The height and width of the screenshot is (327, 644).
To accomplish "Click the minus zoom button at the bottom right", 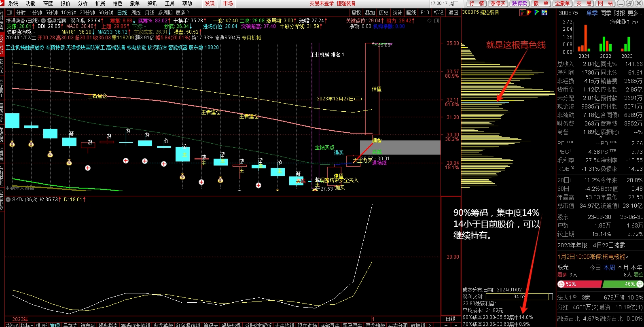I will [x=455, y=325].
